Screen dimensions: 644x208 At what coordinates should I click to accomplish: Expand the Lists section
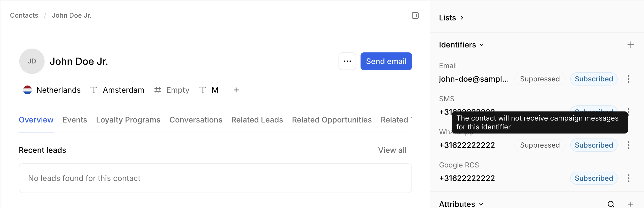451,18
